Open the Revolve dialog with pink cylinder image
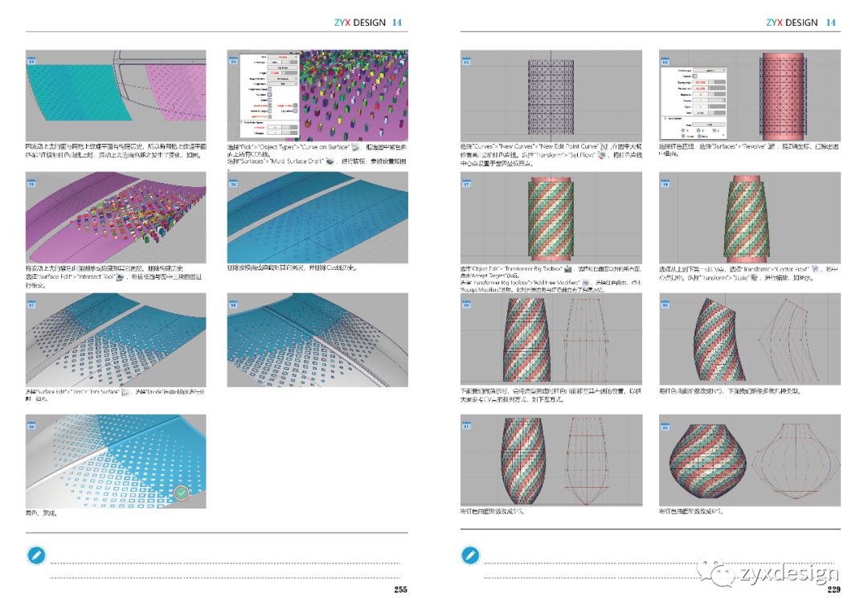 pyautogui.click(x=750, y=95)
